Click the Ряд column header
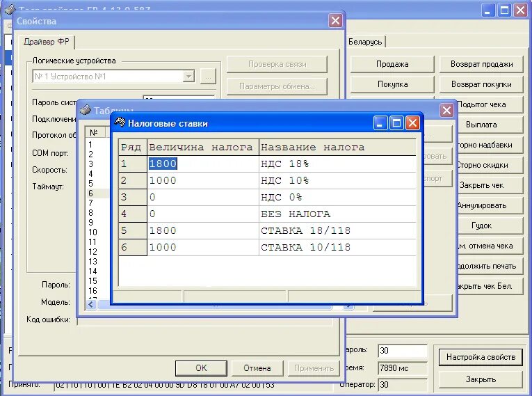Viewport: 532px width, 396px height. (x=133, y=147)
